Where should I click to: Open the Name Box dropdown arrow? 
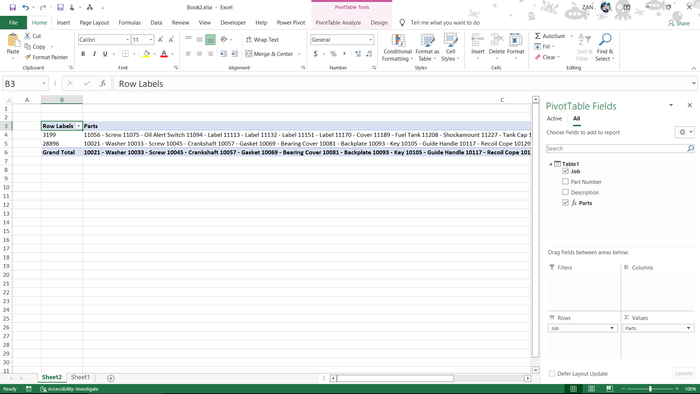tap(43, 83)
